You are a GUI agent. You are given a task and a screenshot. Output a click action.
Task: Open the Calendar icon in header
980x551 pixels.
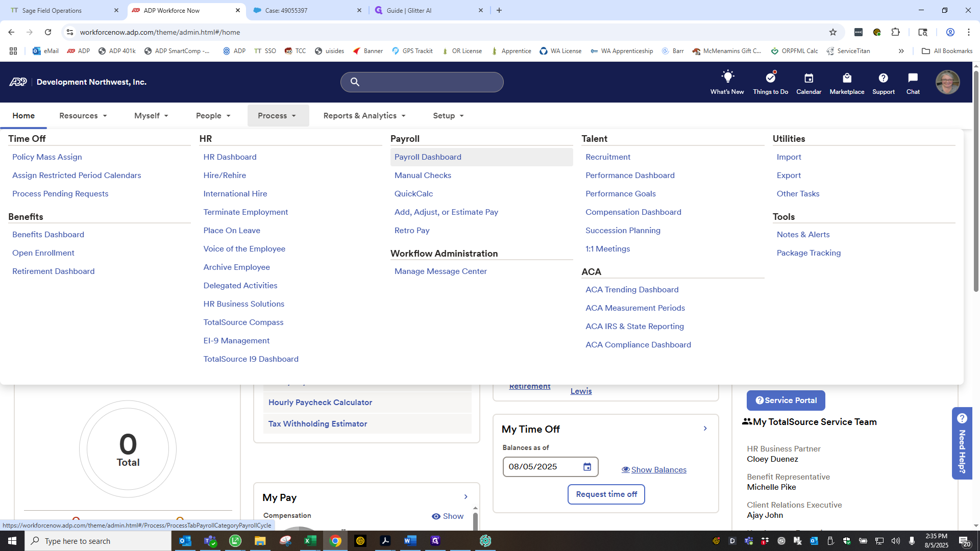point(809,78)
